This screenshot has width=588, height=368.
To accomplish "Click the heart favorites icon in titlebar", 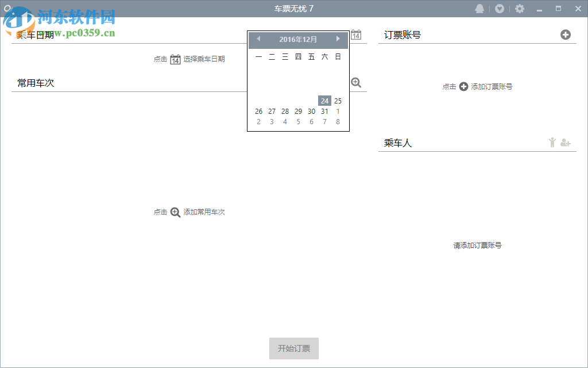I will (500, 9).
